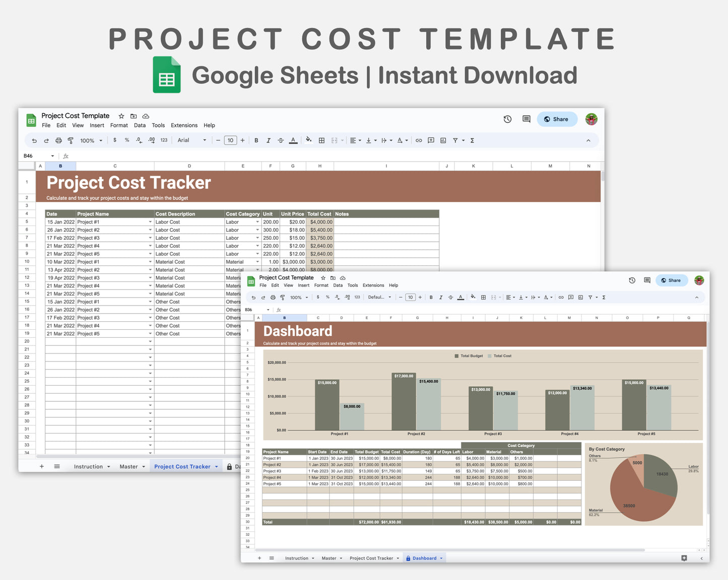Toggle italic formatting on the selection
The width and height of the screenshot is (728, 580).
(269, 140)
